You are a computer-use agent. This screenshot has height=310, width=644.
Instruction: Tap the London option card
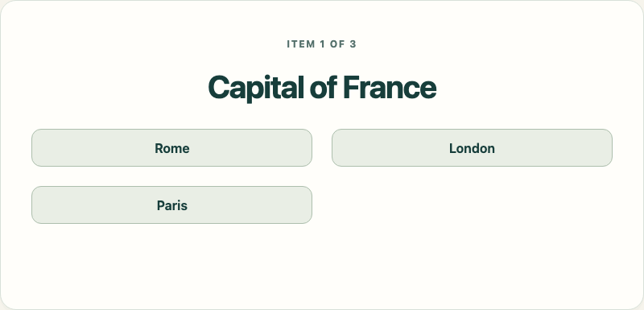(x=472, y=148)
